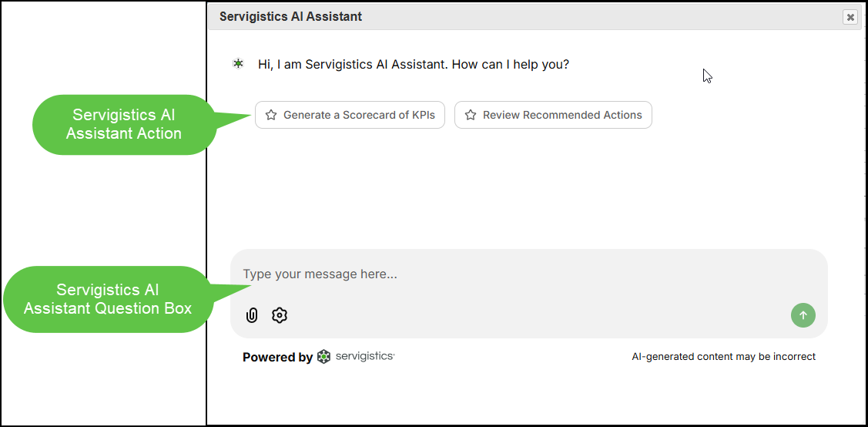This screenshot has height=427, width=868.
Task: Click the star icon on Generate a Scorecard
Action: [270, 115]
